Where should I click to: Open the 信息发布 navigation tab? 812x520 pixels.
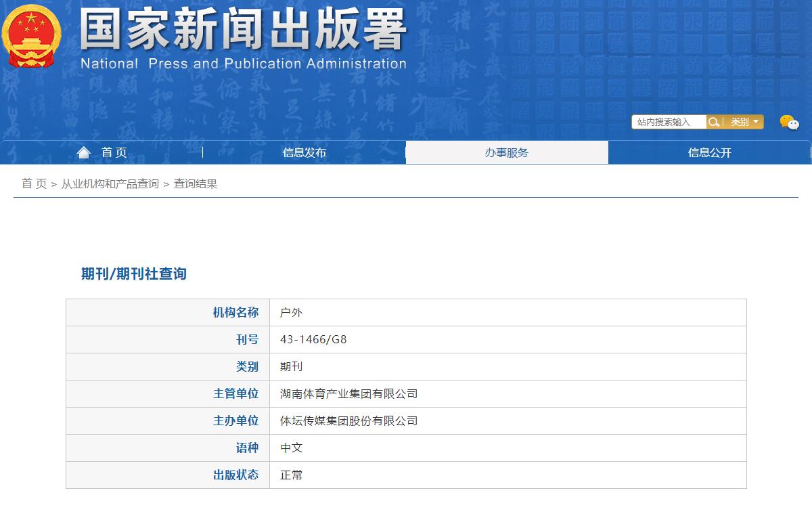pos(304,153)
